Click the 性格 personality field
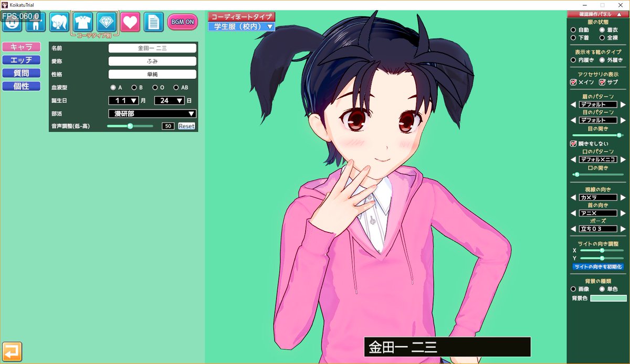 pos(152,74)
